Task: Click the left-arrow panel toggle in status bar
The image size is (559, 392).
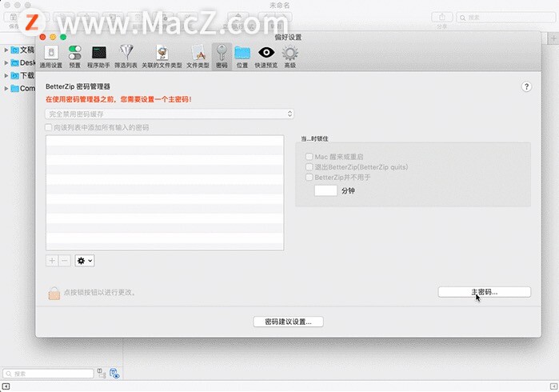Action: click(6, 386)
